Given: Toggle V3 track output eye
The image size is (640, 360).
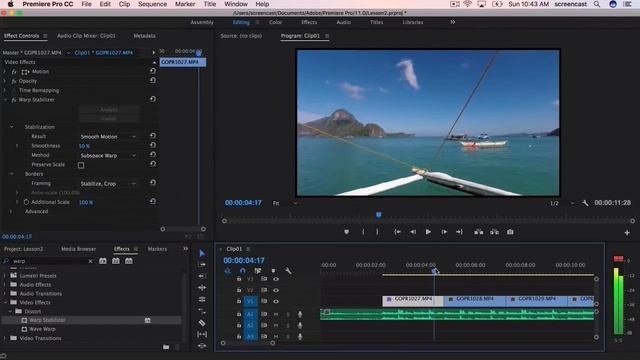Looking at the screenshot, I should click(276, 279).
